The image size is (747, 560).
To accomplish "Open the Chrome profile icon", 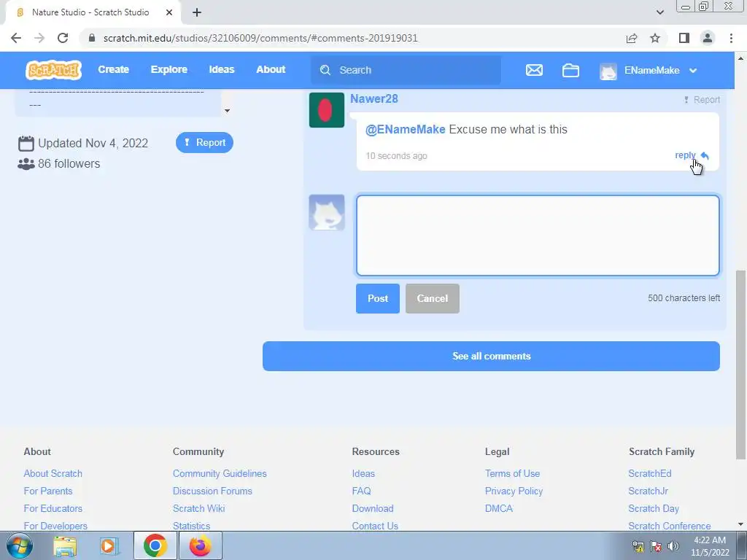I will pyautogui.click(x=708, y=38).
